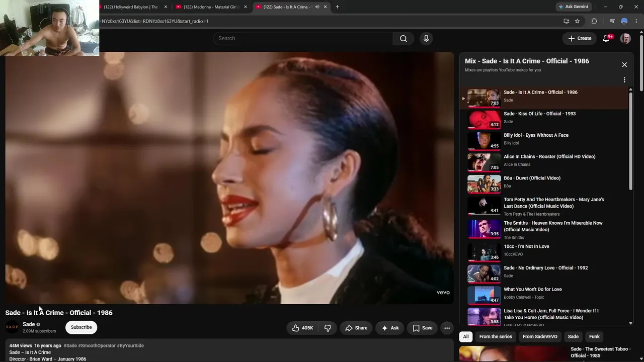This screenshot has width=644, height=362.
Task: Open the Chrome profile avatar
Action: click(624, 21)
